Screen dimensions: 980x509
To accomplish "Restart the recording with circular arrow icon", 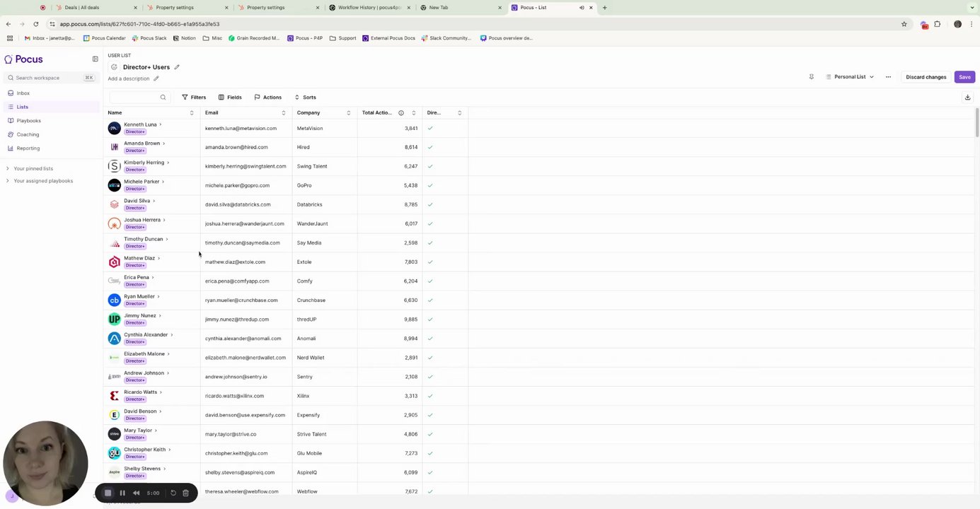I will [173, 493].
